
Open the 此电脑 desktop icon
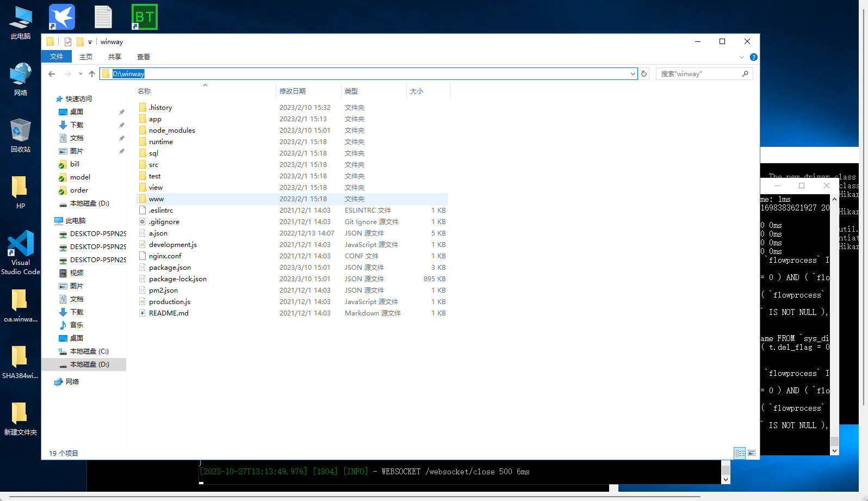(21, 23)
